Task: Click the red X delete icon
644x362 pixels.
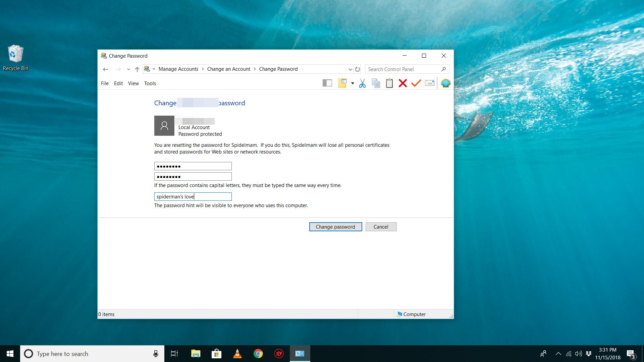Action: 402,83
